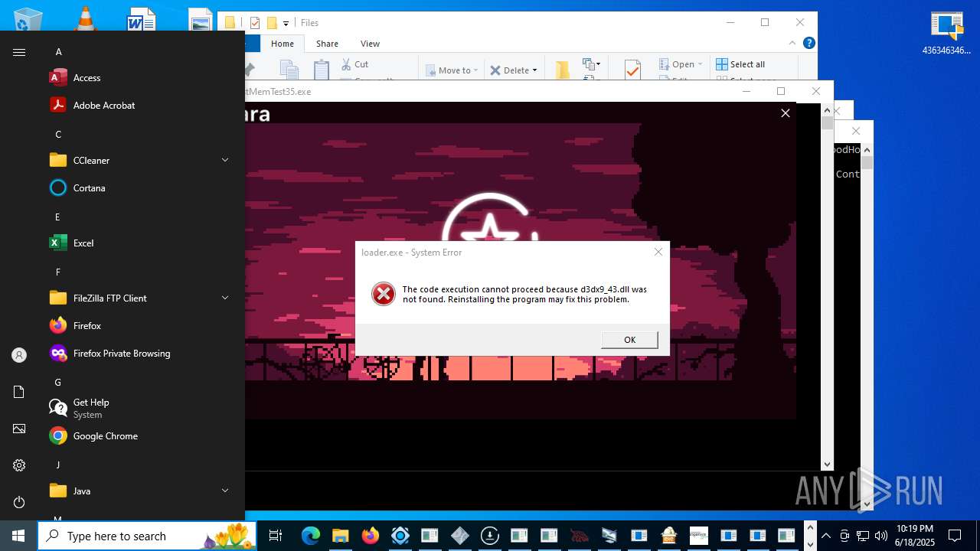Jump to letter C section header
Screen dimensions: 980x551
(x=58, y=135)
